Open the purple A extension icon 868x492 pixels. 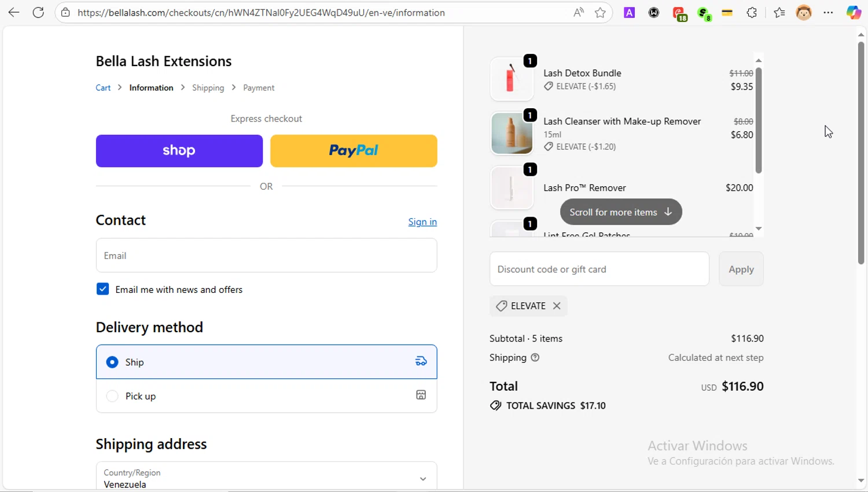pyautogui.click(x=629, y=12)
